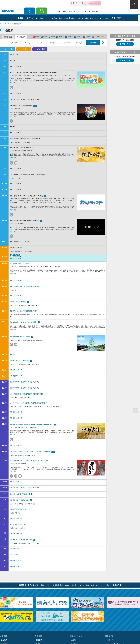Click ラインナップ in top navigation bar
Viewport: 140px width, 644px height.
pyautogui.click(x=32, y=18)
